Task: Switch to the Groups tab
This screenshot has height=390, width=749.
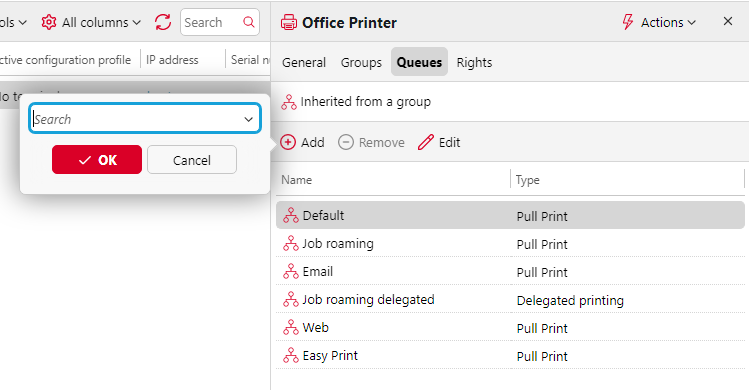Action: (x=361, y=62)
